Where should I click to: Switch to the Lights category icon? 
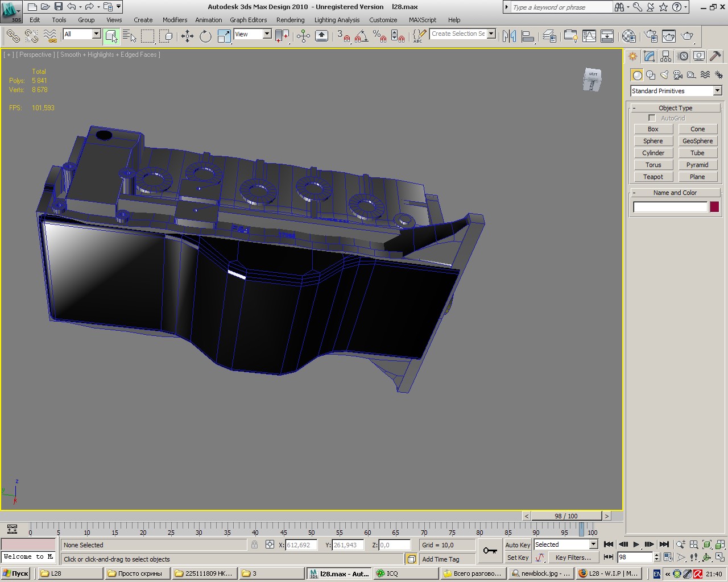664,75
